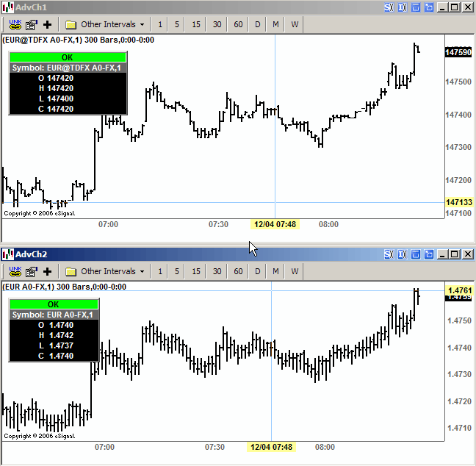Viewport: 476px width, 466px height.
Task: Click fourth blue title bar icon in AdvCh1
Action: (429, 7)
